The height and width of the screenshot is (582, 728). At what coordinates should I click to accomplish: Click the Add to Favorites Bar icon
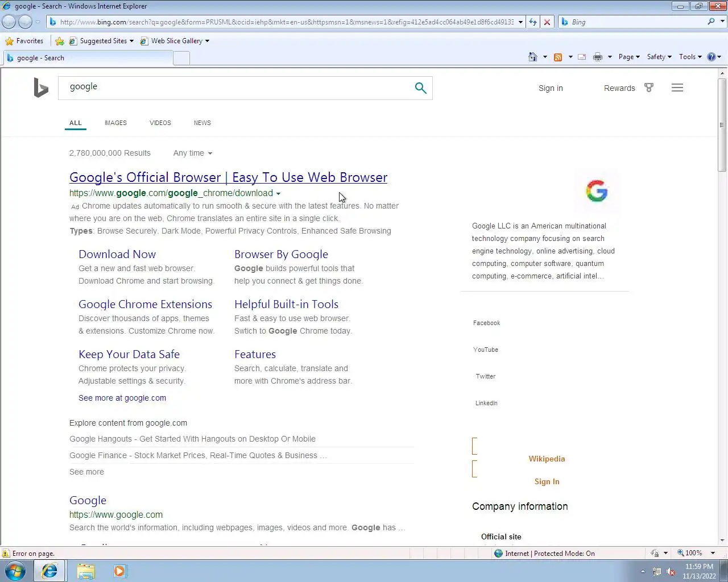[x=59, y=41]
